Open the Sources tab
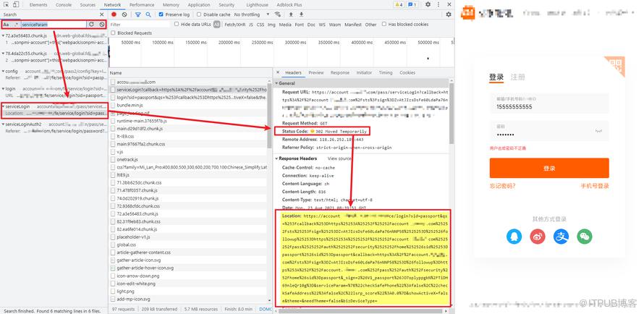This screenshot has height=314, width=644. pos(88,5)
